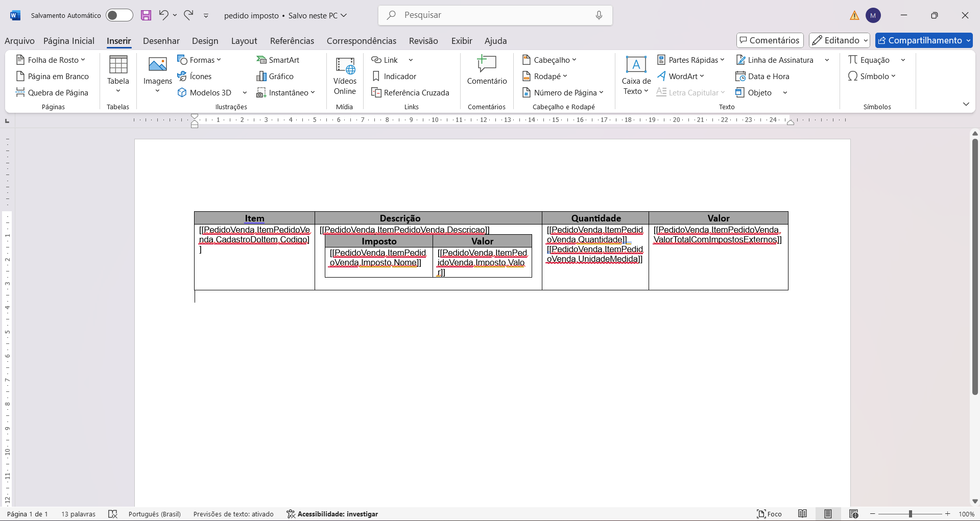This screenshot has height=521, width=980.
Task: Click the Undo arrow icon
Action: [163, 15]
